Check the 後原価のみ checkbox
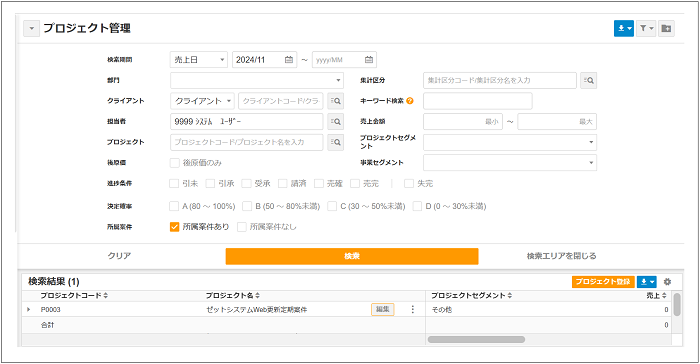The width and height of the screenshot is (700, 364). click(175, 163)
